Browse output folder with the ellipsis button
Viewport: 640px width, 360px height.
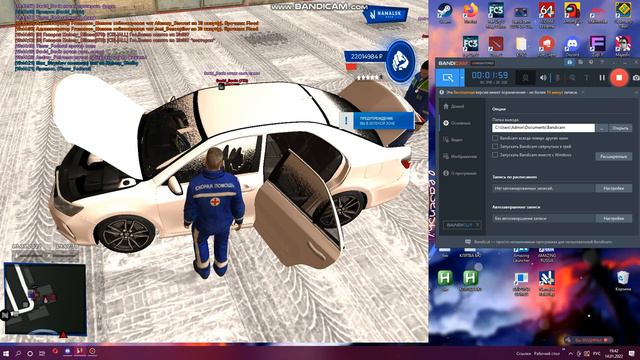(x=601, y=128)
